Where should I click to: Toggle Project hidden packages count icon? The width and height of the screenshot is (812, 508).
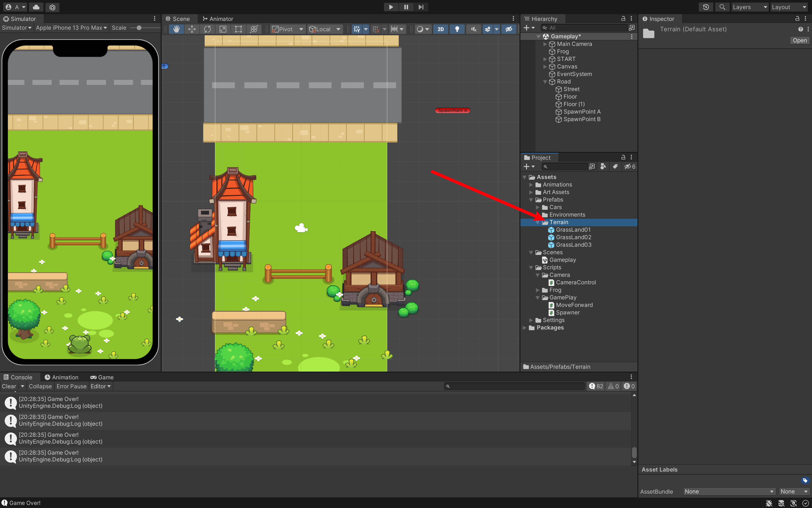629,167
